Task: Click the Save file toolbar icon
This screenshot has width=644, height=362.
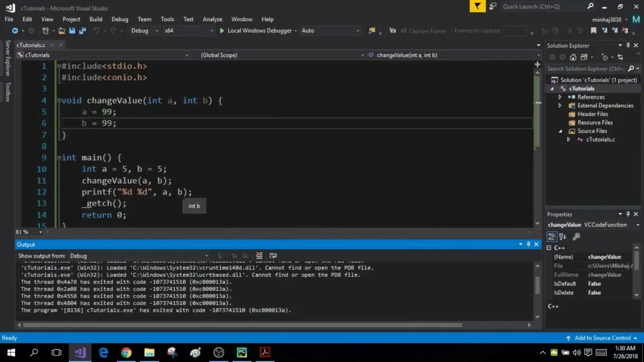Action: coord(72,31)
